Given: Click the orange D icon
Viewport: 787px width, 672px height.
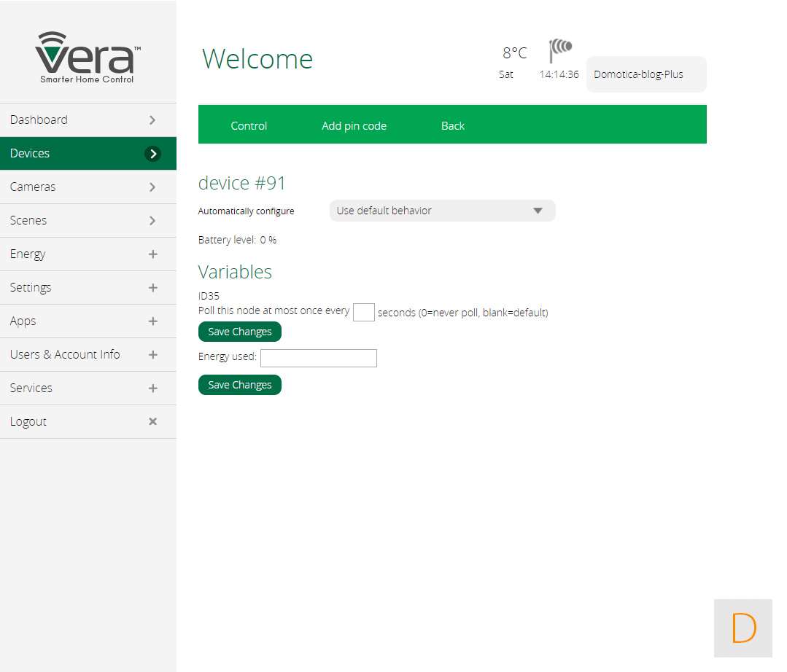Looking at the screenshot, I should tap(743, 628).
